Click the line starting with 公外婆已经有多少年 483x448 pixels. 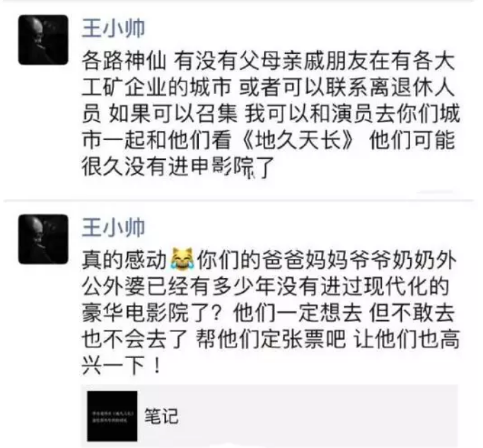point(265,287)
